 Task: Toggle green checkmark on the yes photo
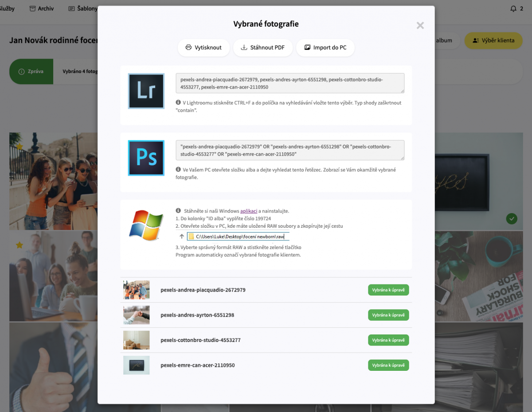512,218
